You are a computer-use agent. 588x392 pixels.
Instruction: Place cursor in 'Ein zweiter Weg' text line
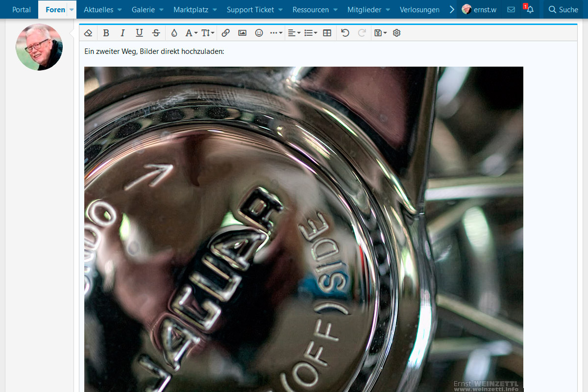pos(154,51)
